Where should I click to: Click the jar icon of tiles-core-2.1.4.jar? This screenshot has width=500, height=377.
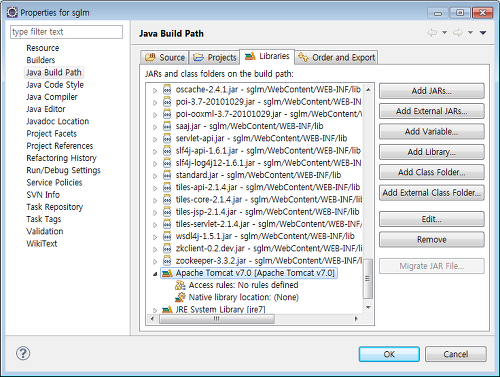click(x=167, y=200)
